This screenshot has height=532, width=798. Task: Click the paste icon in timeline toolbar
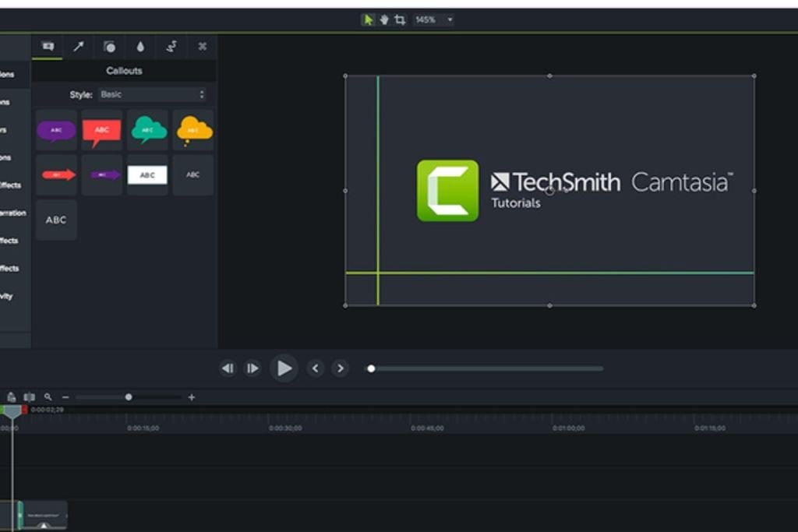11,397
